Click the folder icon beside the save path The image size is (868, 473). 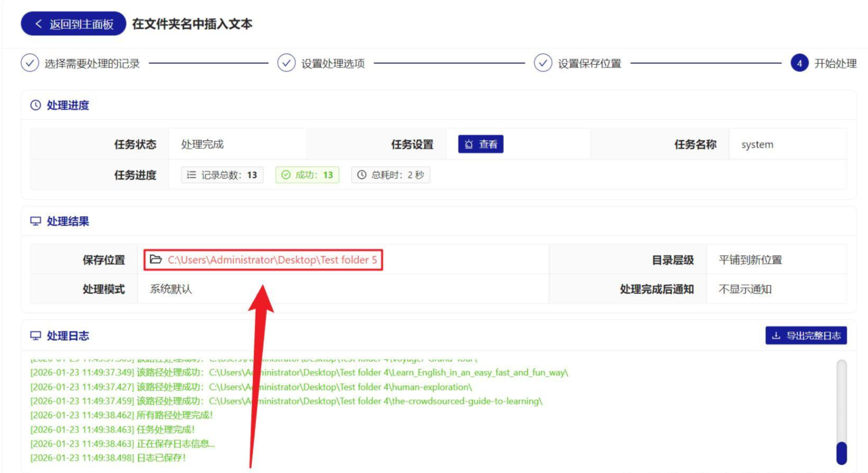(155, 259)
